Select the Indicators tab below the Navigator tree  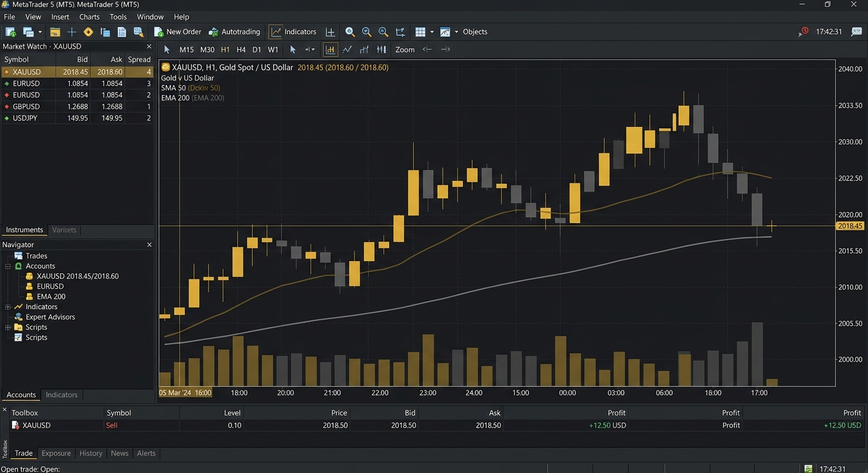[62, 395]
